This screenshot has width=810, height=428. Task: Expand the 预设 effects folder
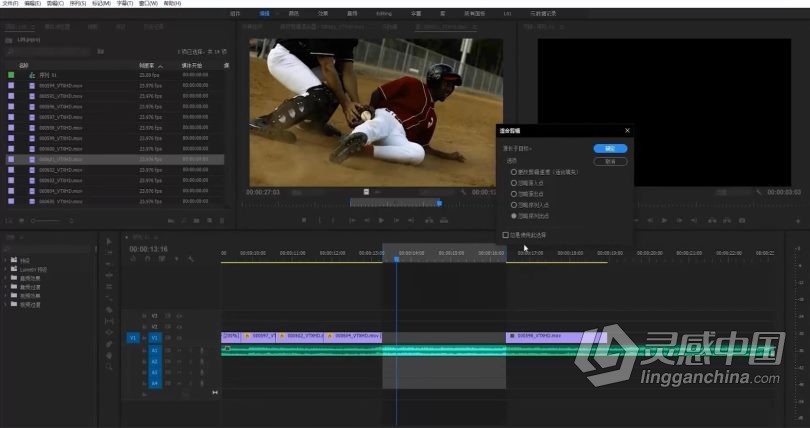pos(6,260)
